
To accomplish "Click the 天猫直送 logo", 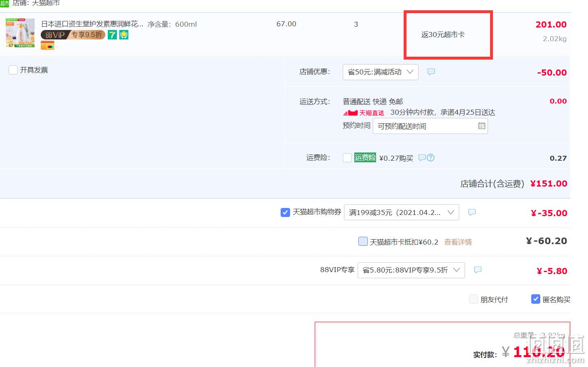I will click(364, 113).
